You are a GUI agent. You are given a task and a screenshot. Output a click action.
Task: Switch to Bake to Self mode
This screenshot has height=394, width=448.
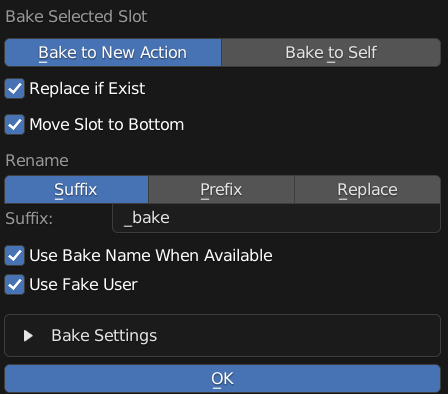click(331, 52)
